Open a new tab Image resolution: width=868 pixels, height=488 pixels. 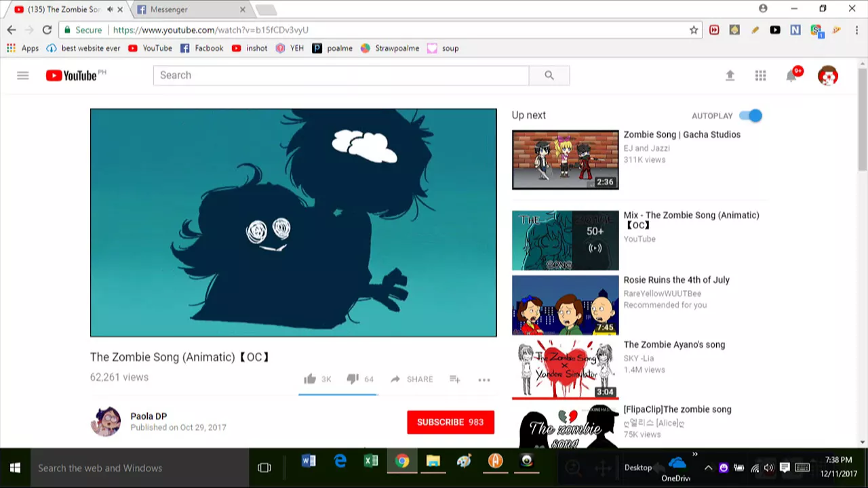pos(266,9)
